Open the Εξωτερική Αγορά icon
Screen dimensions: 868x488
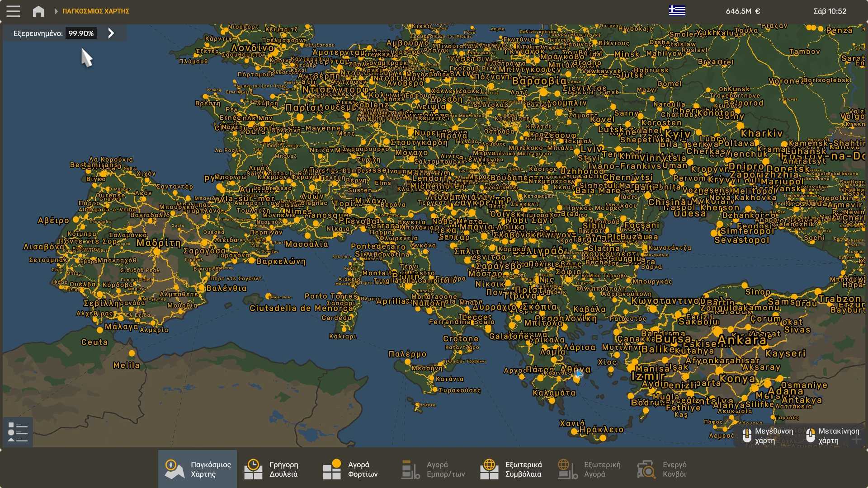[568, 469]
